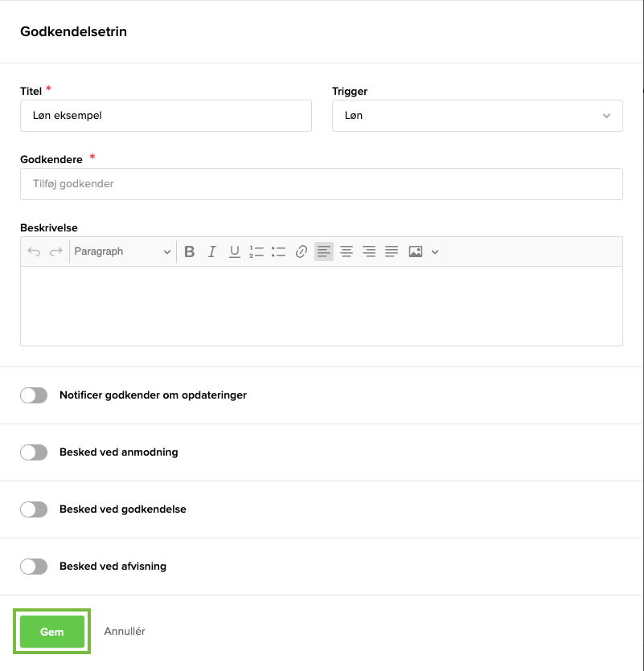Apply underline formatting
The width and height of the screenshot is (644, 671).
coord(235,252)
